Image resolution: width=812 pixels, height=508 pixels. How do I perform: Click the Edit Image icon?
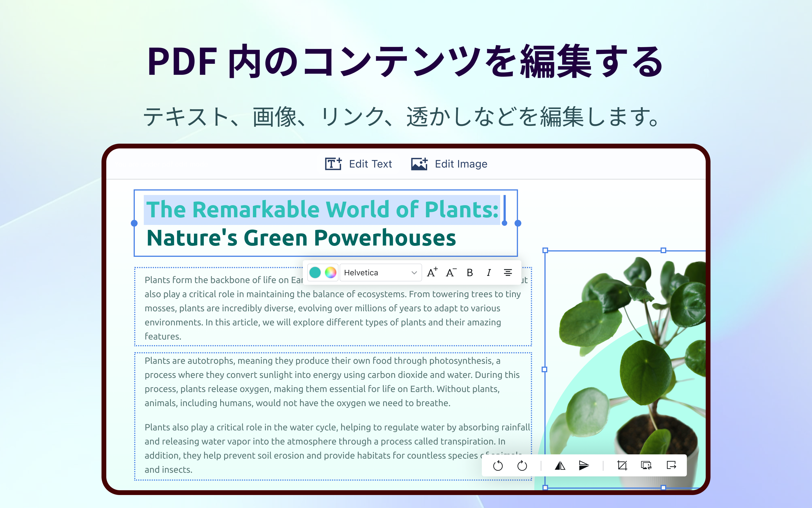coord(420,164)
